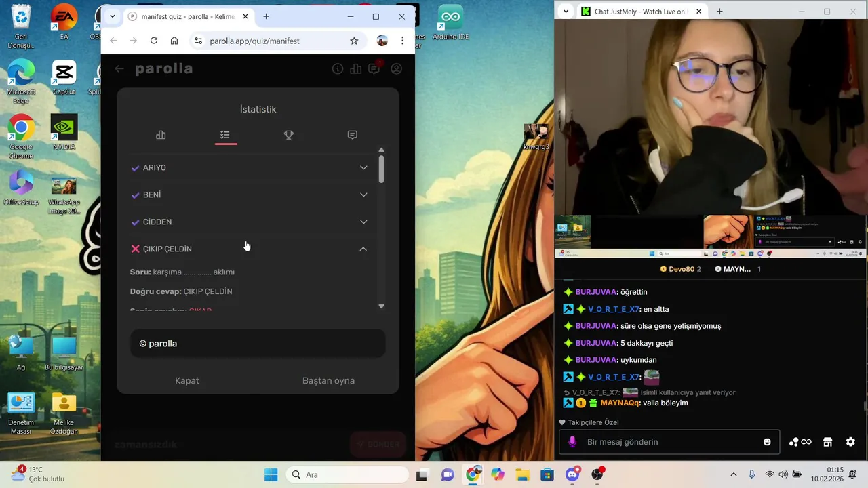
Task: Show hidden system tray icons chevron
Action: (x=733, y=474)
